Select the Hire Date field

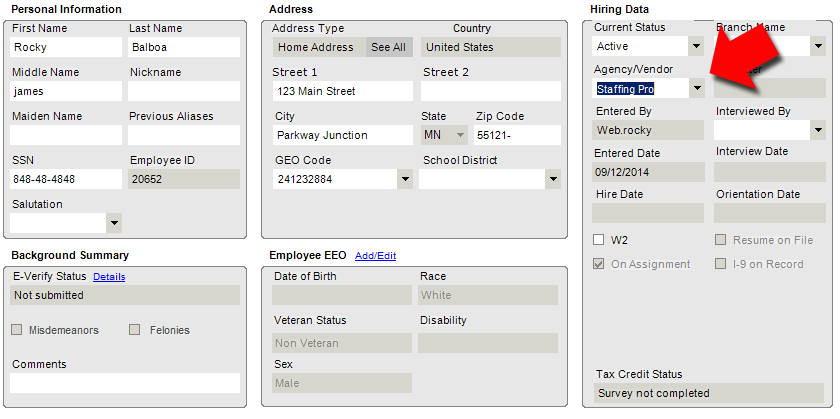tap(648, 213)
